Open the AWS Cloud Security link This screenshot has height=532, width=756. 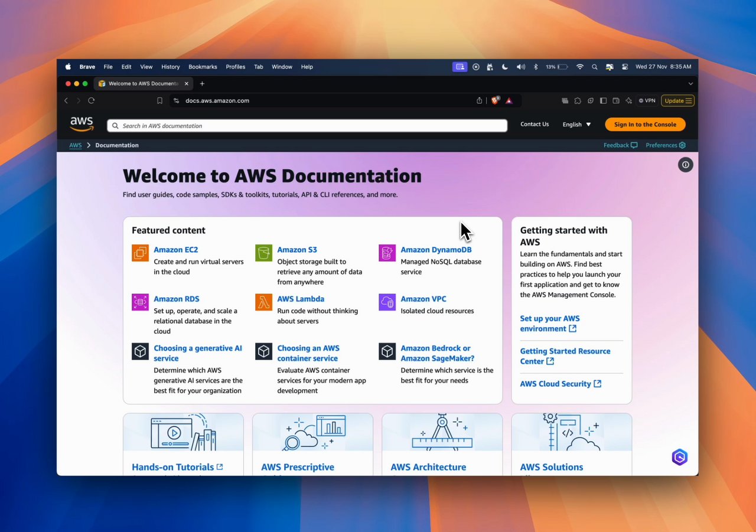tap(561, 384)
